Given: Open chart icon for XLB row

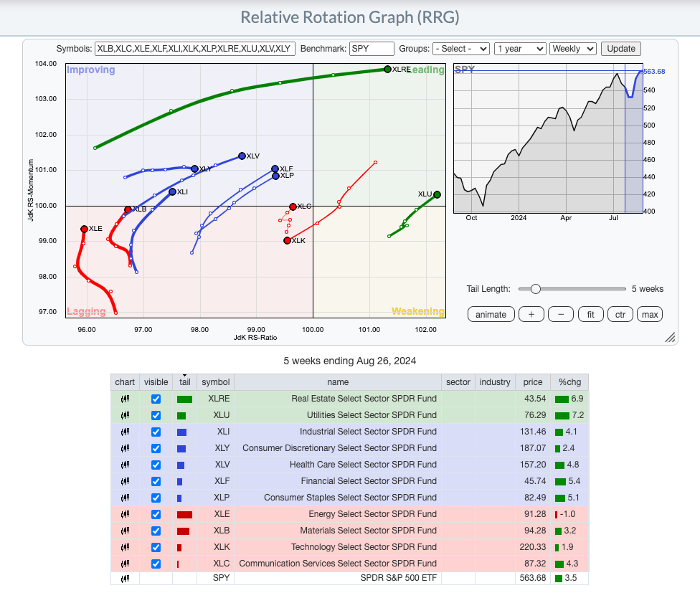Looking at the screenshot, I should point(125,531).
